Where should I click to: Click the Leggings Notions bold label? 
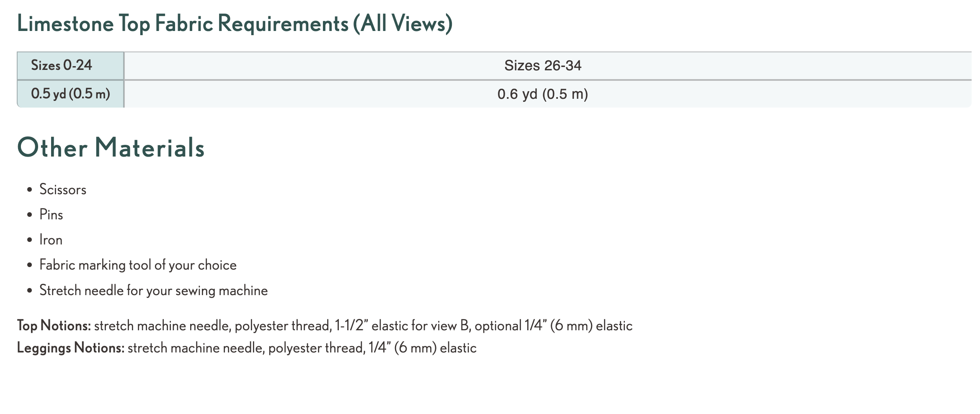coord(71,348)
